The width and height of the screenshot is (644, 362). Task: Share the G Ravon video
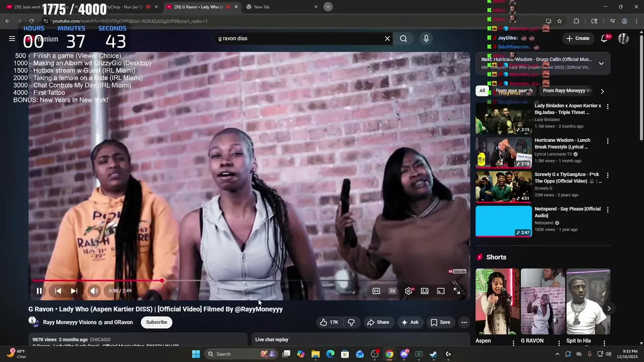coord(378,322)
